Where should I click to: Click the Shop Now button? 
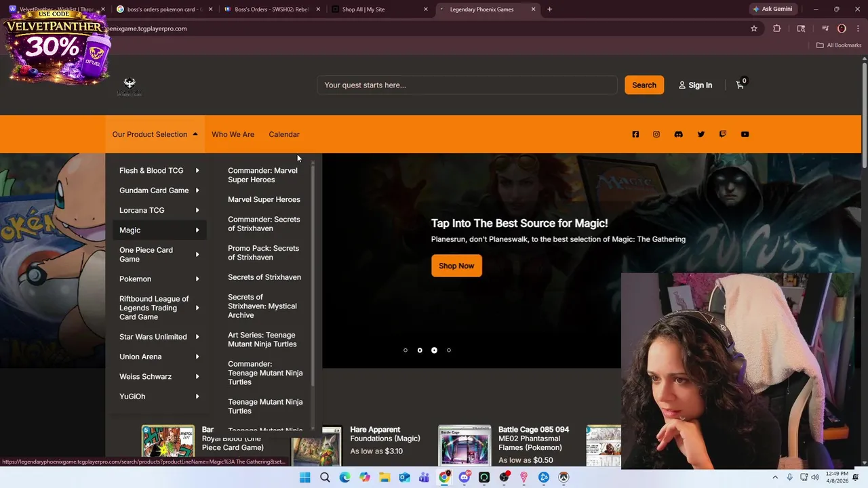[x=456, y=266]
